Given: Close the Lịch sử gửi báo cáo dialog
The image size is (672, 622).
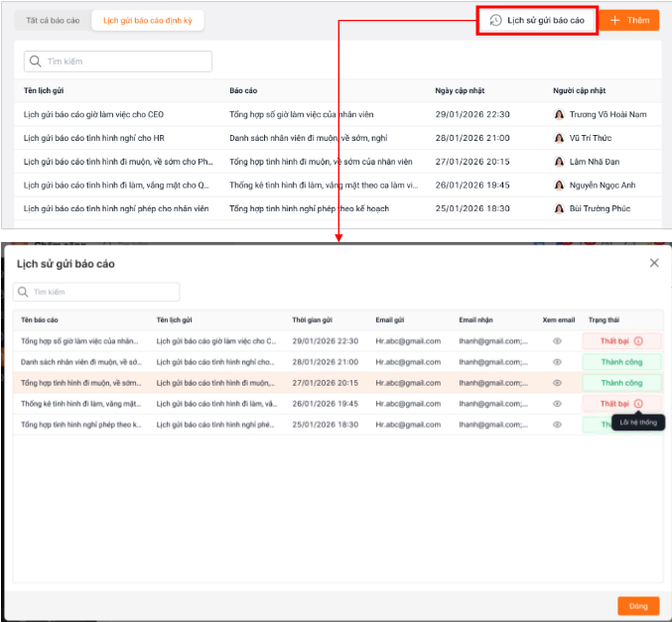Looking at the screenshot, I should coord(653,263).
